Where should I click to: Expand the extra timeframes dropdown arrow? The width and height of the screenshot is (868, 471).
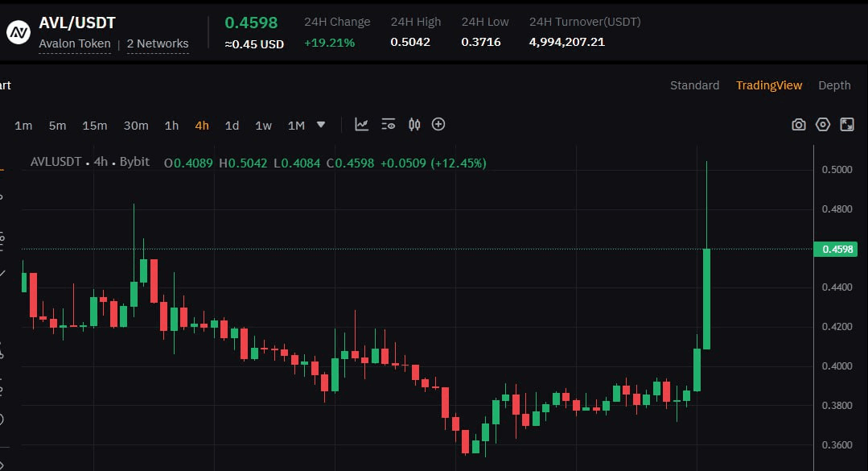click(320, 126)
